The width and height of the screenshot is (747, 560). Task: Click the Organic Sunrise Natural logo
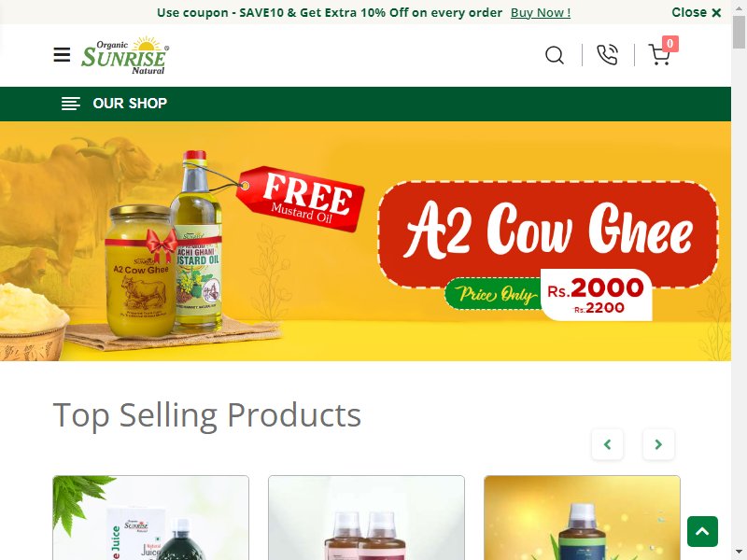[125, 55]
